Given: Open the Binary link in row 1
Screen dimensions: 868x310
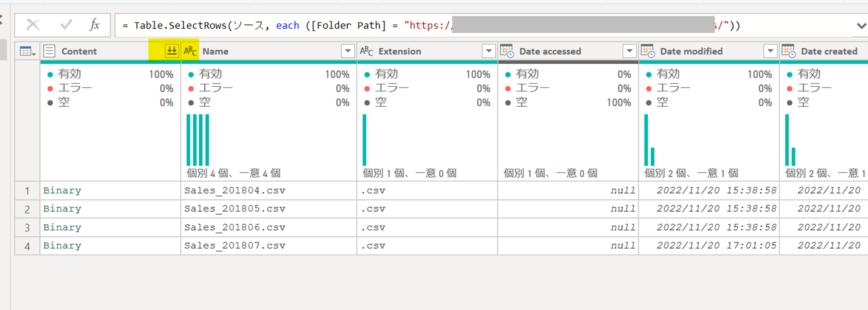Looking at the screenshot, I should (62, 190).
